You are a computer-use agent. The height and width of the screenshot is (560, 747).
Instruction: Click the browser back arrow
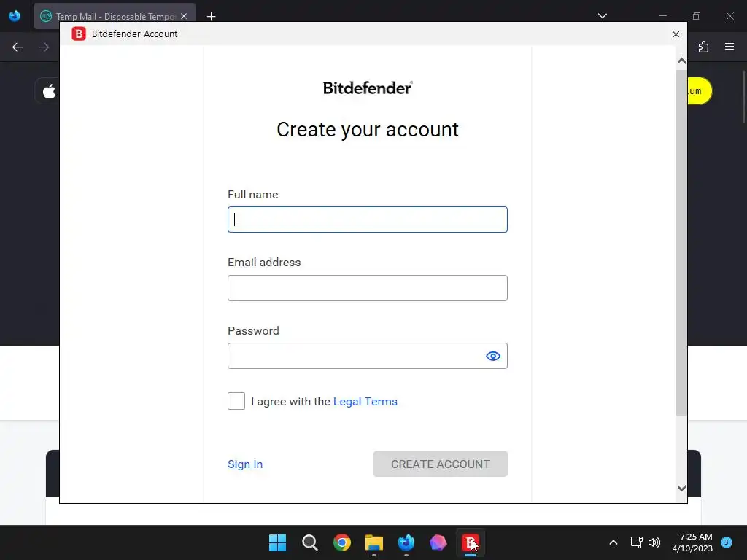coord(18,47)
